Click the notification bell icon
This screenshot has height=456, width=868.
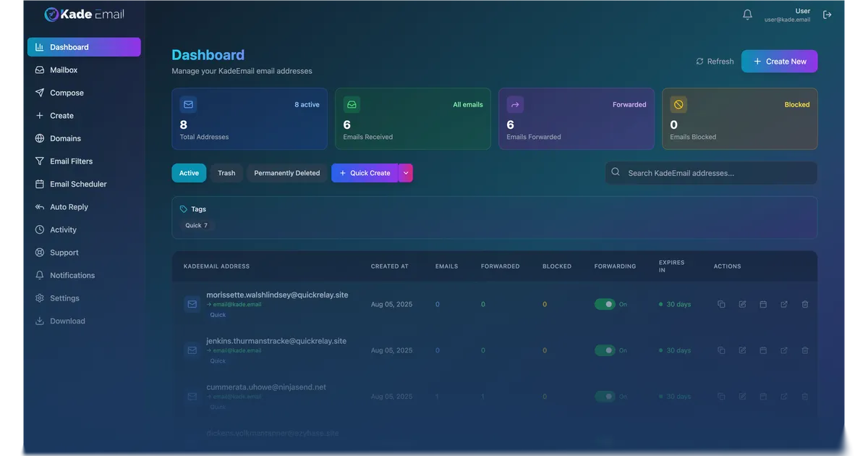(747, 14)
